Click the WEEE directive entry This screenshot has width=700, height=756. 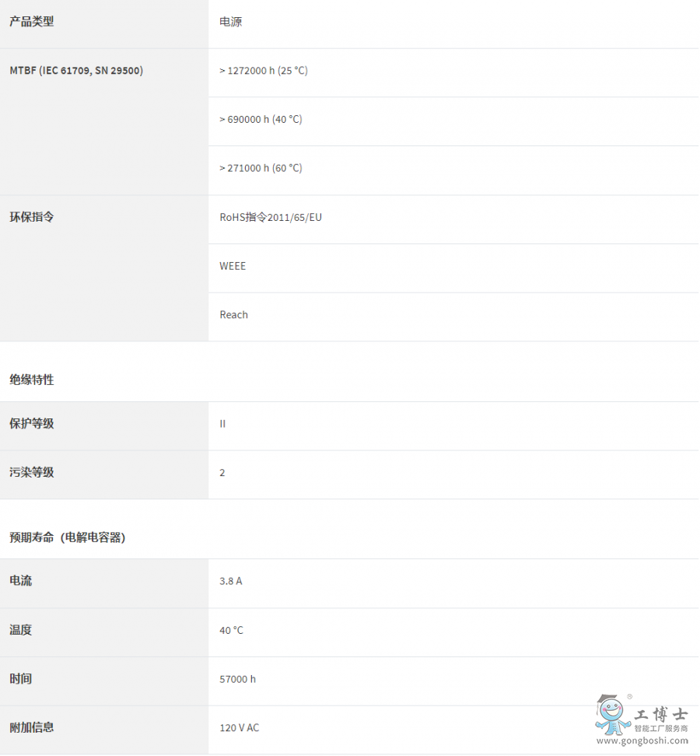(x=233, y=266)
